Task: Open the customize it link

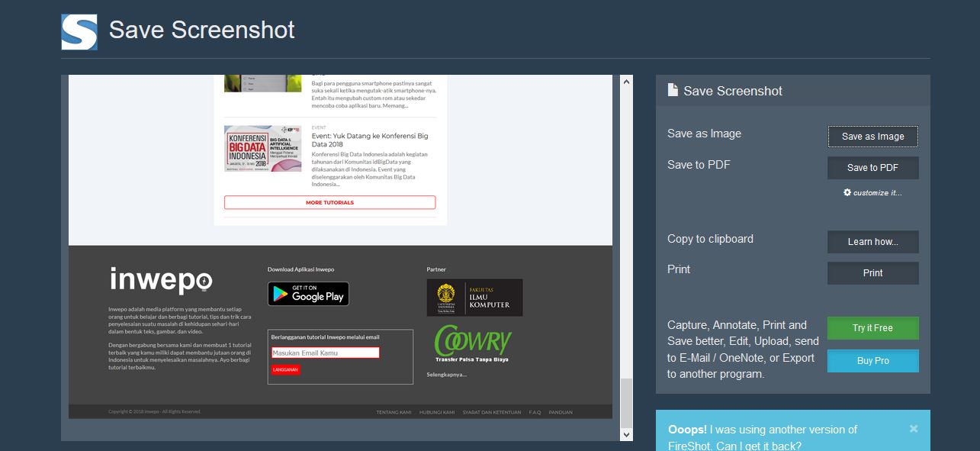Action: coord(878,192)
